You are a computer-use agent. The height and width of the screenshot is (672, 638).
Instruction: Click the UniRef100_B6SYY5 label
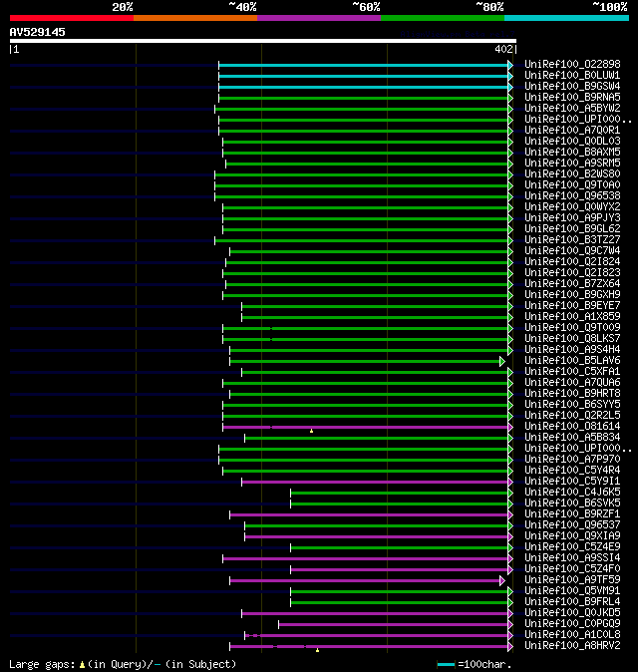pyautogui.click(x=572, y=405)
